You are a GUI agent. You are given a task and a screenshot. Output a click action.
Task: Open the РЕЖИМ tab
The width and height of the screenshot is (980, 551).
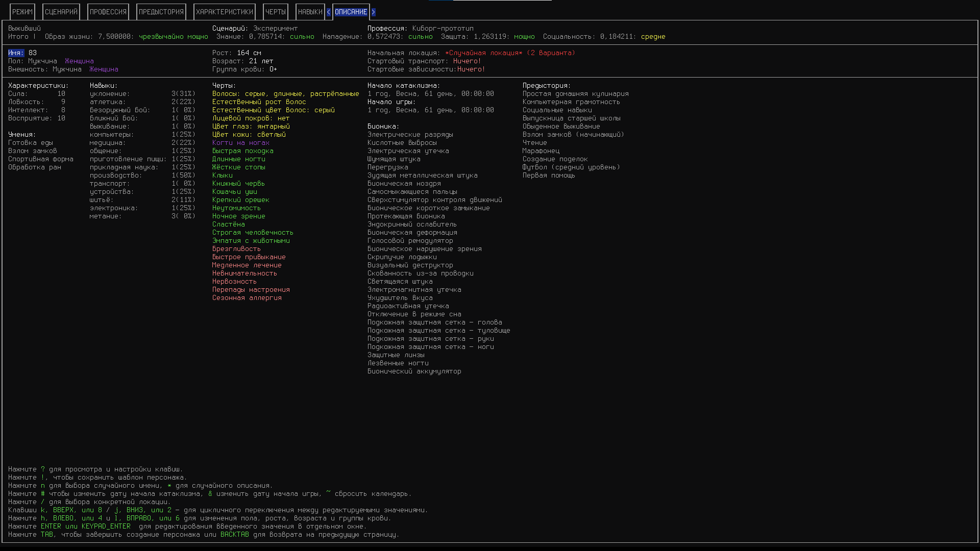(x=22, y=12)
